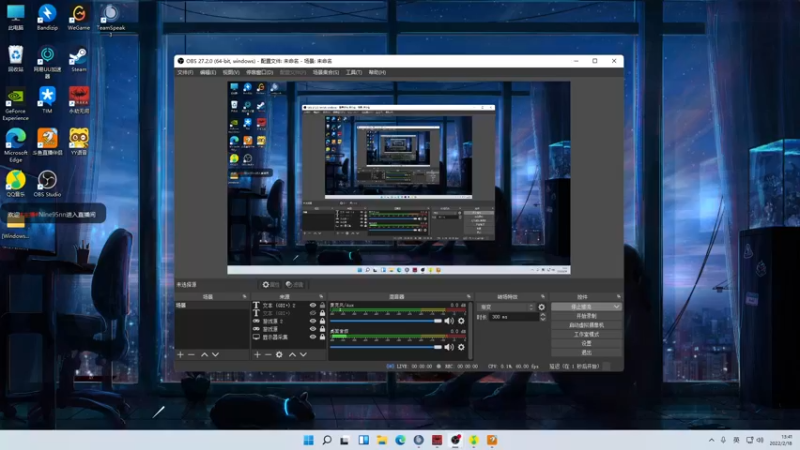Show hidden icons chevron in system tray
Screen dimensions: 800x450
tap(711, 440)
